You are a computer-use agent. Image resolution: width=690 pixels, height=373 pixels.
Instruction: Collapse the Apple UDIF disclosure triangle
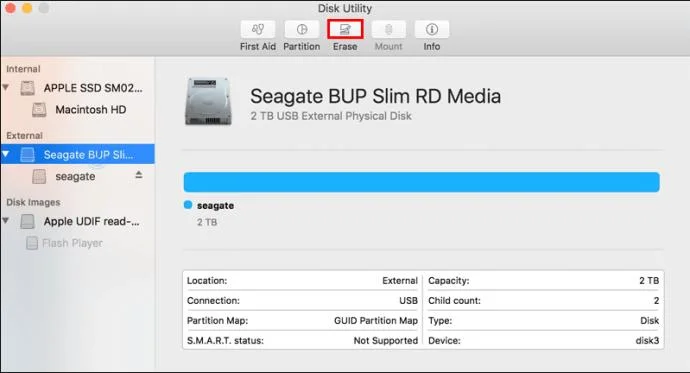(x=6, y=221)
